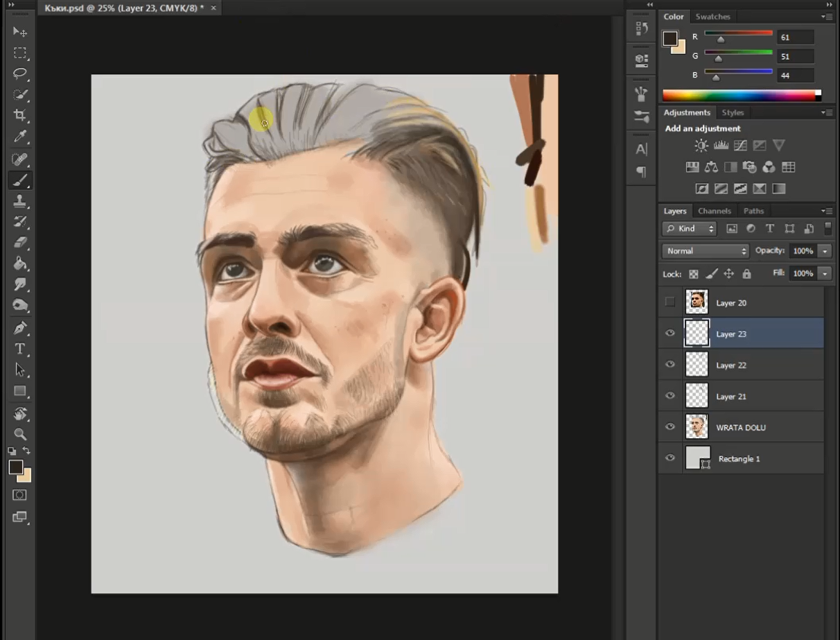This screenshot has width=840, height=640.
Task: Switch to the Swatches tab
Action: [712, 17]
